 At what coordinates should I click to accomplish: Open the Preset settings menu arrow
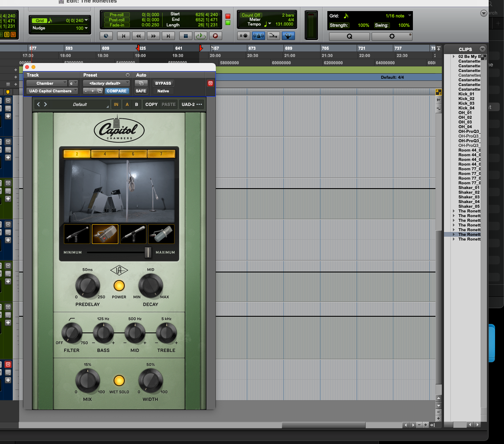(128, 75)
